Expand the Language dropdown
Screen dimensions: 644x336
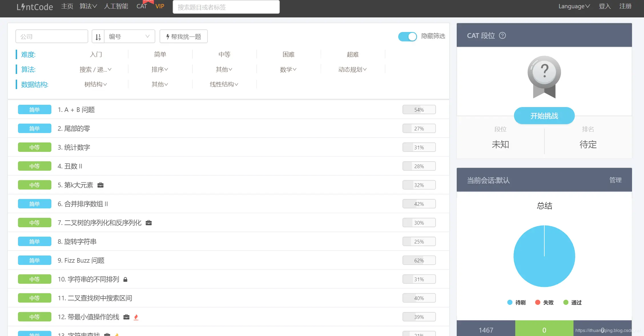click(574, 6)
